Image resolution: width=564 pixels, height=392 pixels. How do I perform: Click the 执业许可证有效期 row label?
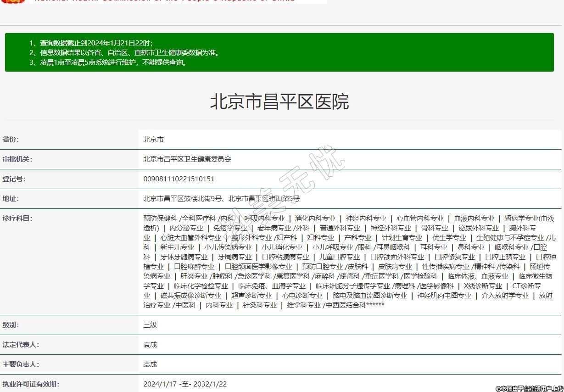point(31,384)
